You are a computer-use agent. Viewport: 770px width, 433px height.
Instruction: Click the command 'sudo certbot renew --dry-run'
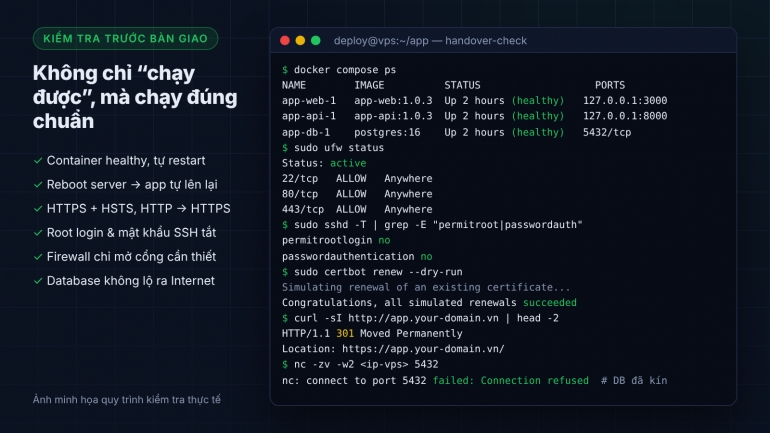(378, 272)
